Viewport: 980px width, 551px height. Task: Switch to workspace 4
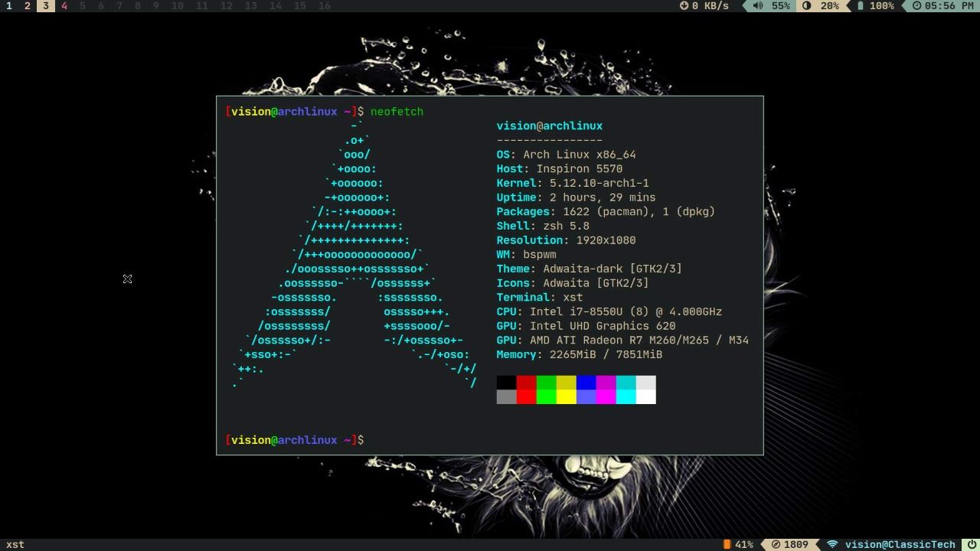tap(64, 6)
